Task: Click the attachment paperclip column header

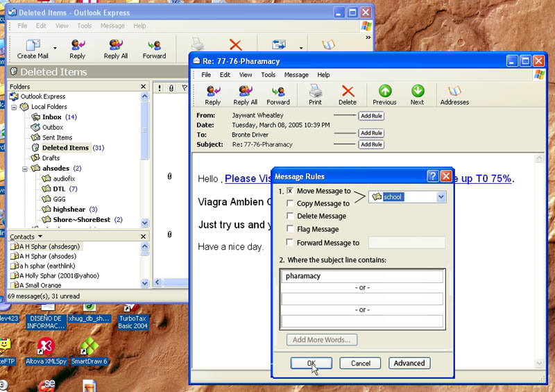Action: click(171, 88)
